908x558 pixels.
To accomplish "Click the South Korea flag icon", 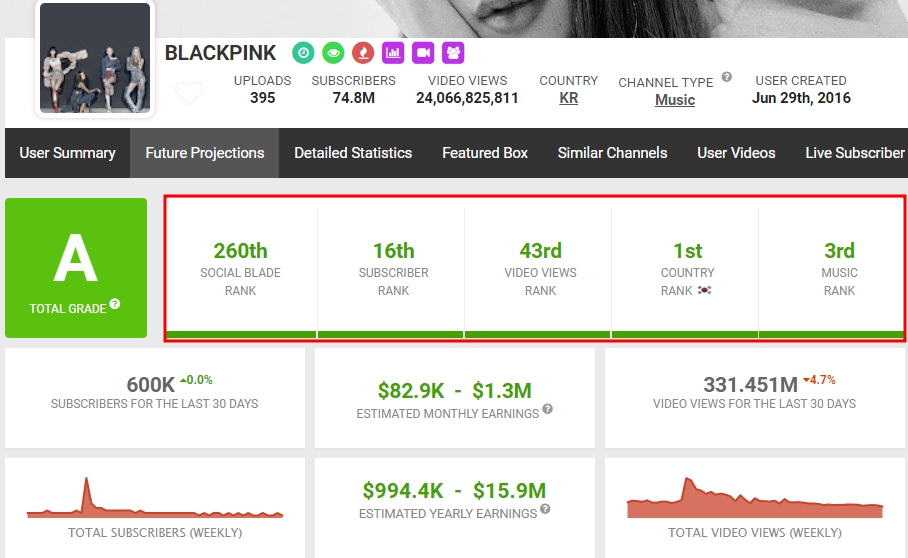I will pos(704,290).
